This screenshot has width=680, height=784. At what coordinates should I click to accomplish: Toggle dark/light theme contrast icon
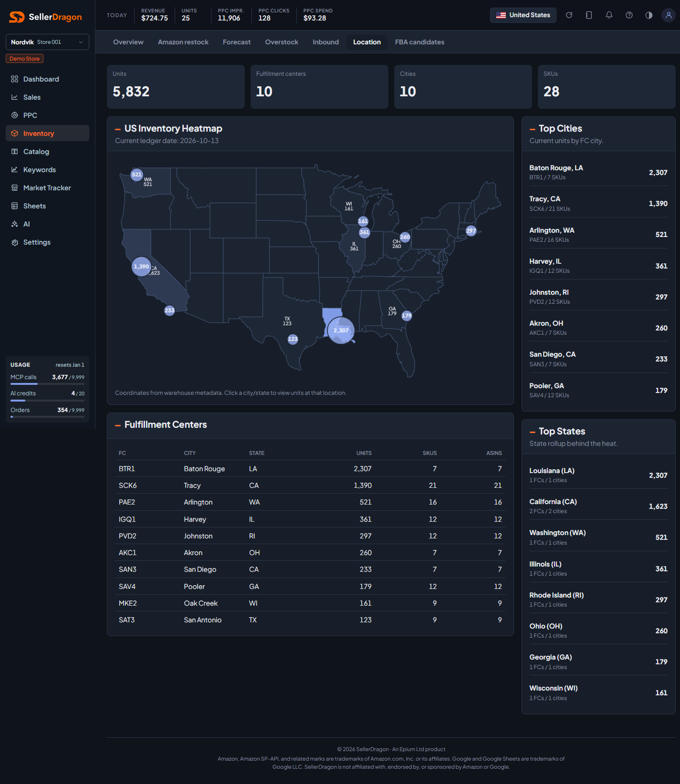[x=649, y=15]
